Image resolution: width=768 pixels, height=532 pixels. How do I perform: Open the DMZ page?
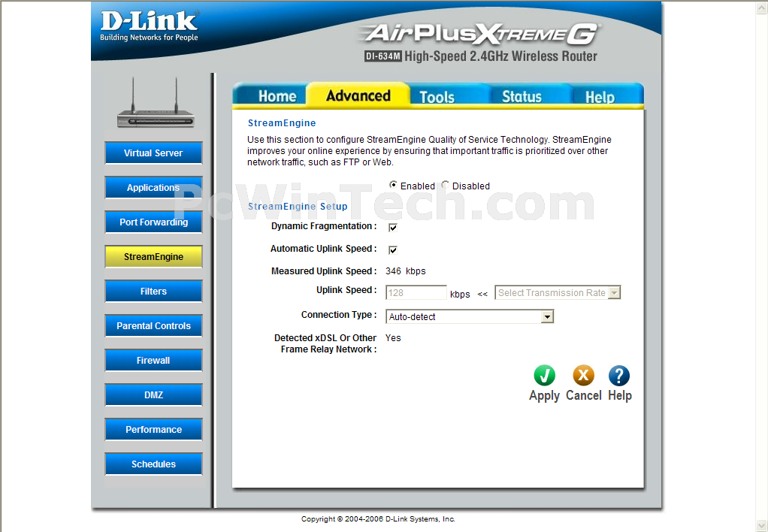[x=153, y=394]
